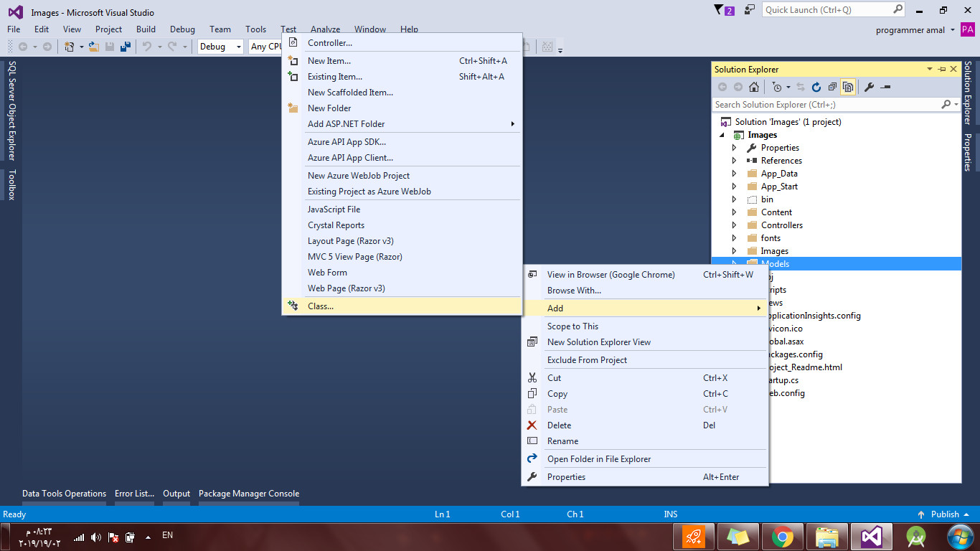Click the Add item in the context menu
The height and width of the screenshot is (551, 980).
tap(644, 309)
